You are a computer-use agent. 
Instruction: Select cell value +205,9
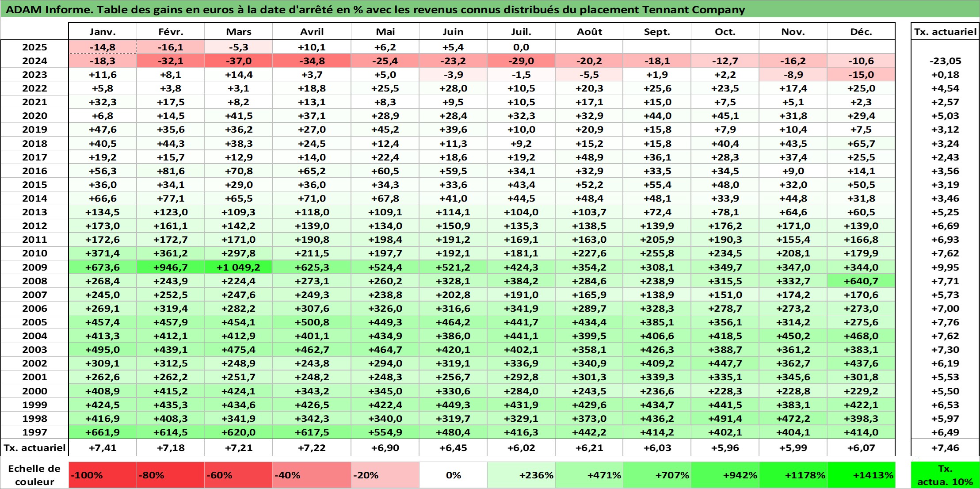(657, 240)
